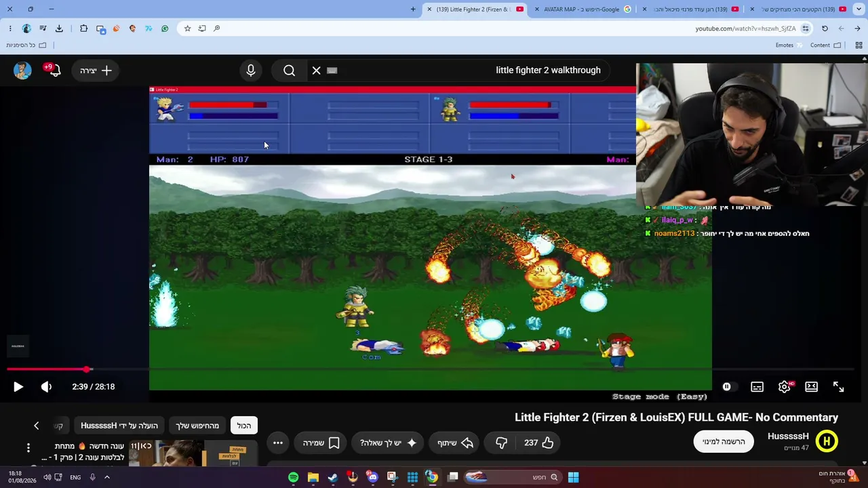This screenshot has width=868, height=488.
Task: Switch video to theater mode
Action: 811,387
